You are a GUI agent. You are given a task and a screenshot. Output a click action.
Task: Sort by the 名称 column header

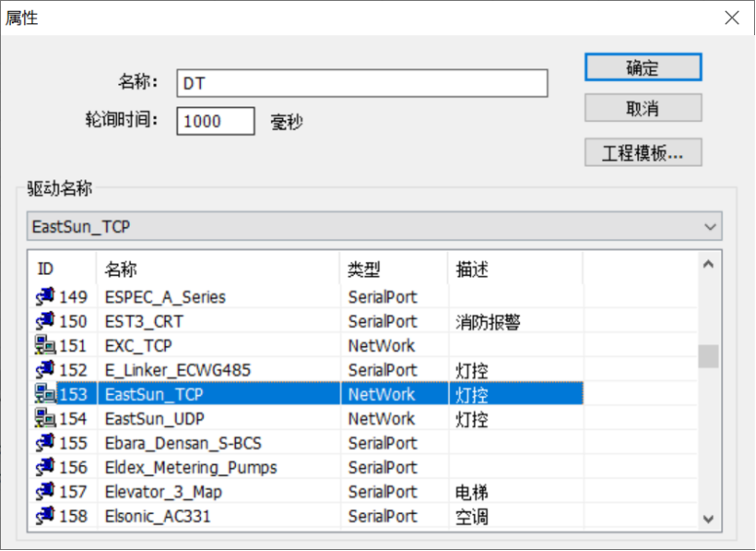pos(219,268)
